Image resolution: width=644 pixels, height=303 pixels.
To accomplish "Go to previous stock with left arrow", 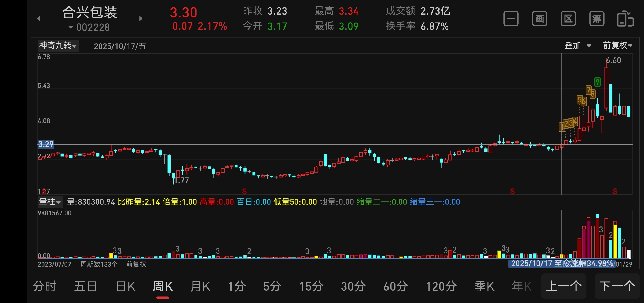I will click(x=38, y=19).
